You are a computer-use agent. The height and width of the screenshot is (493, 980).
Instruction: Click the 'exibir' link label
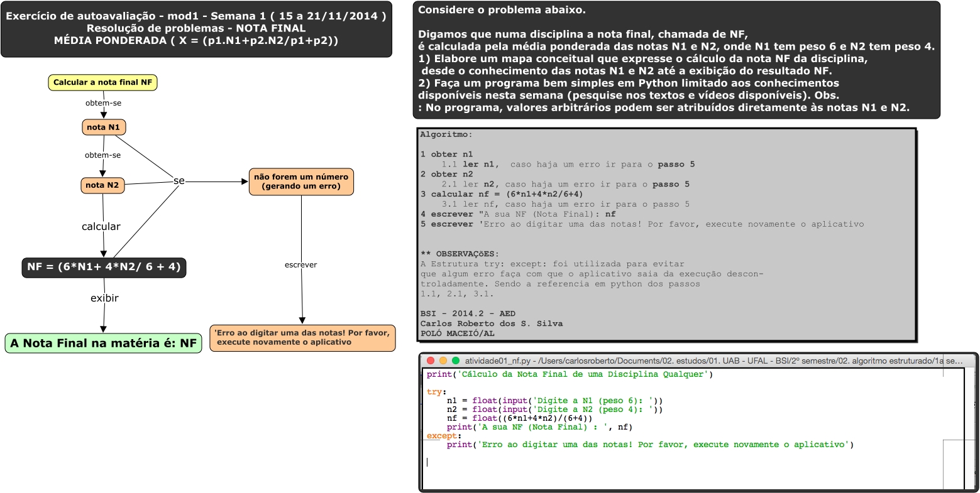point(104,298)
